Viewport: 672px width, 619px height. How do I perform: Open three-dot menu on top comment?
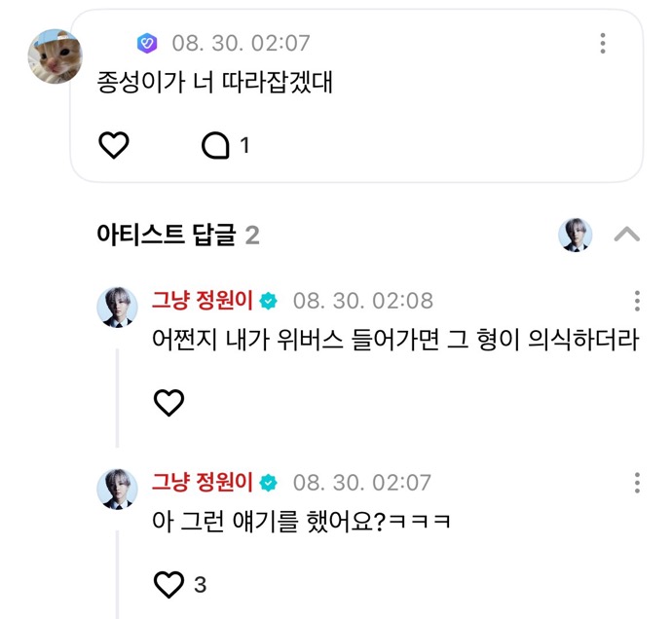[603, 43]
